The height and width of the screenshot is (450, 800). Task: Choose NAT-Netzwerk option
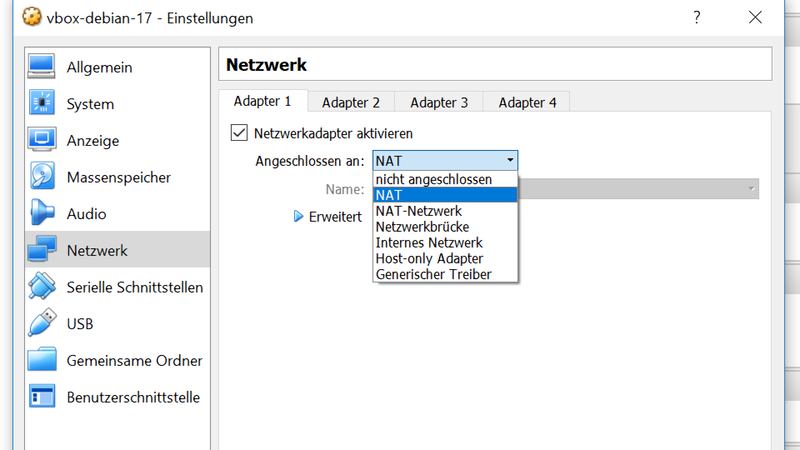(445, 211)
